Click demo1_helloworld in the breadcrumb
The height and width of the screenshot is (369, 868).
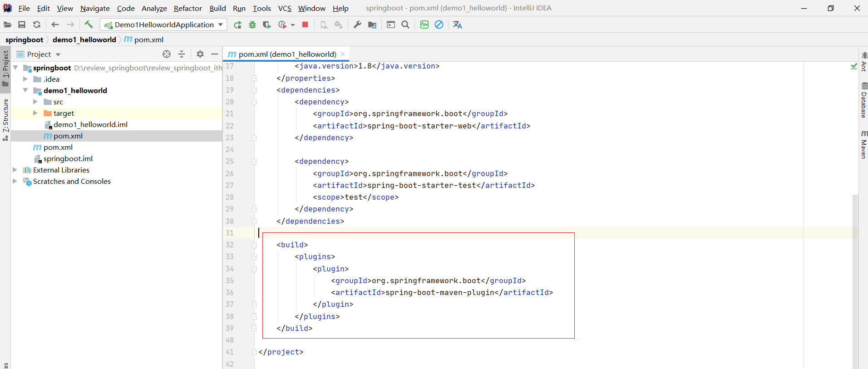[x=84, y=39]
